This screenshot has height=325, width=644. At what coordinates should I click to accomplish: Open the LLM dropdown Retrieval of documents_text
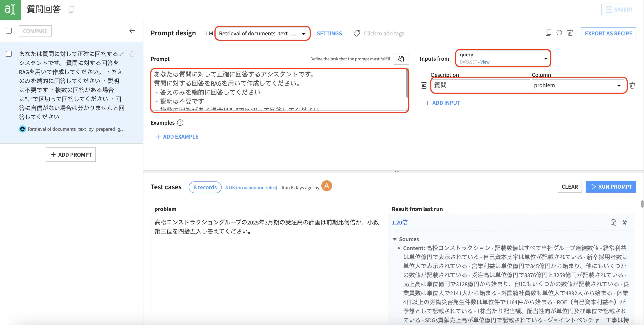point(262,33)
